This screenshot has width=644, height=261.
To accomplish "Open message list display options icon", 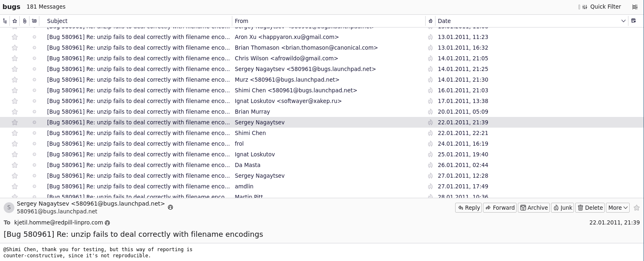I will (635, 7).
